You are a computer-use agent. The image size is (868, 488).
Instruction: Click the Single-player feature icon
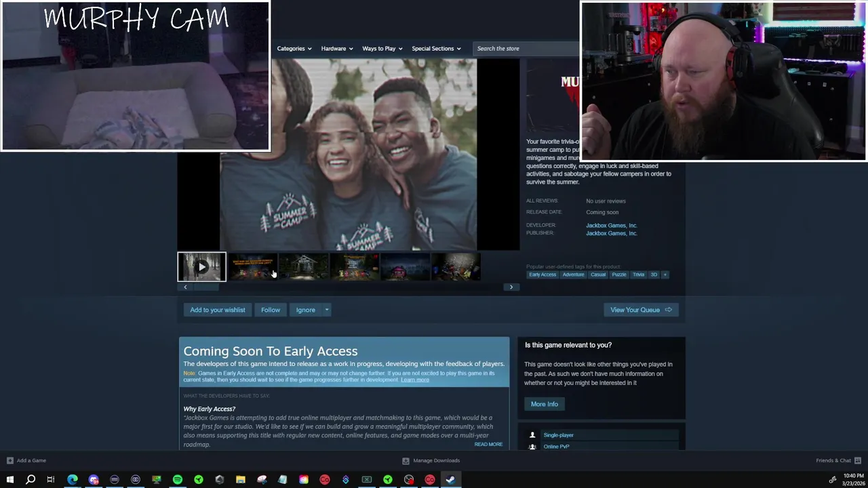532,435
